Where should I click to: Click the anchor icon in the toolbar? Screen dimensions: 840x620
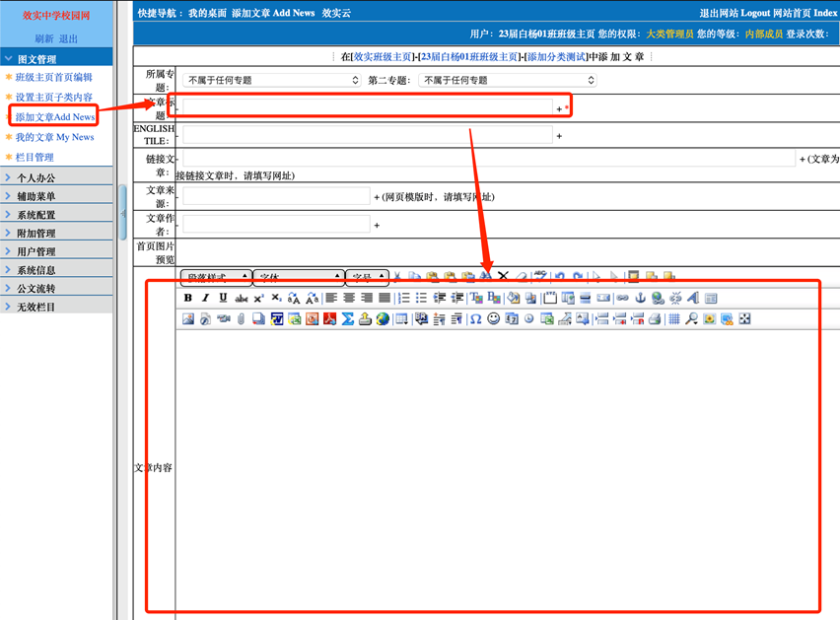pyautogui.click(x=640, y=298)
